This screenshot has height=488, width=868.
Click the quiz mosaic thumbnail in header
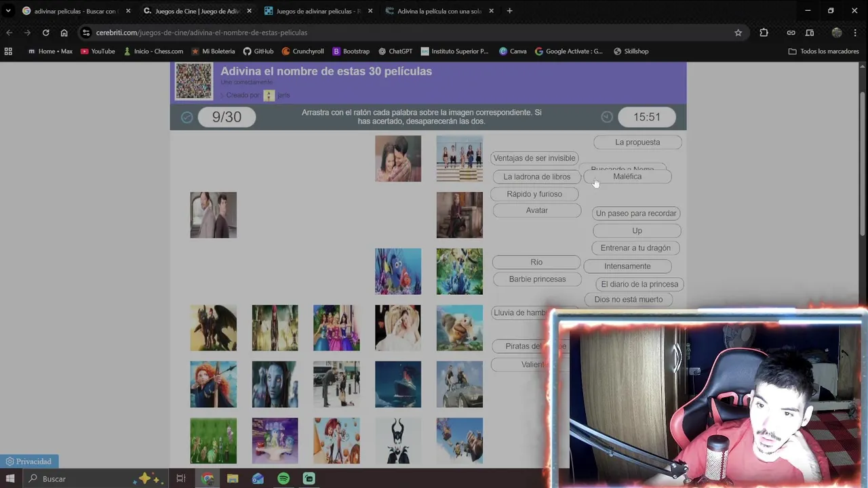pyautogui.click(x=194, y=81)
